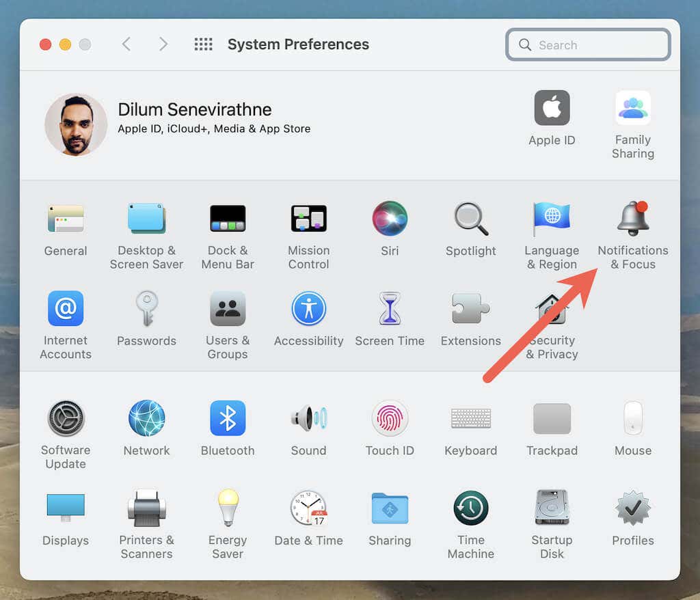Screen dimensions: 700x600
Task: Go forward with the right chevron
Action: pyautogui.click(x=163, y=44)
